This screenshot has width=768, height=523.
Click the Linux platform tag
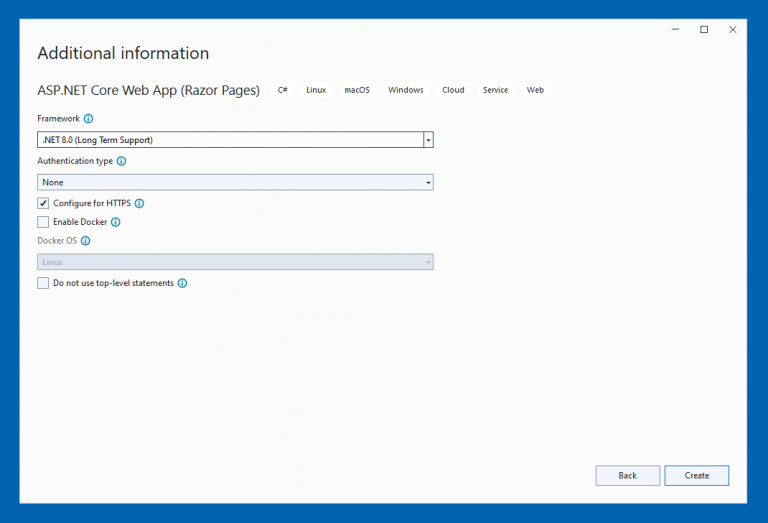[316, 90]
